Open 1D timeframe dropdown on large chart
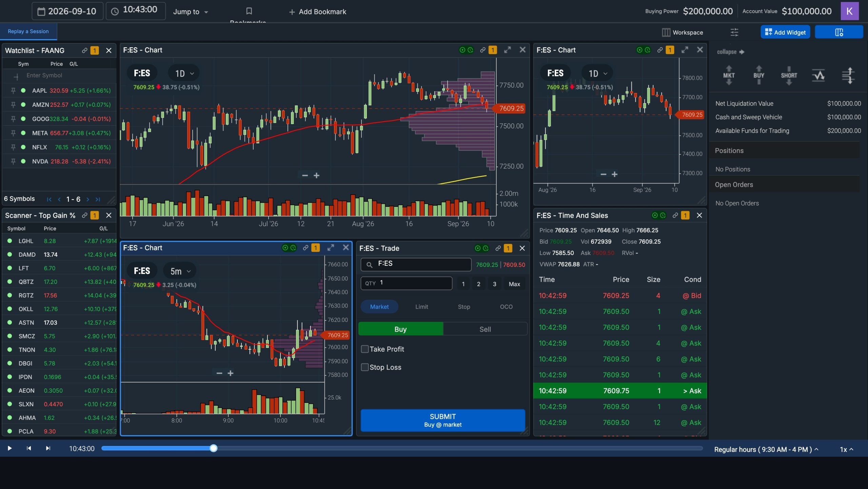 pyautogui.click(x=184, y=73)
